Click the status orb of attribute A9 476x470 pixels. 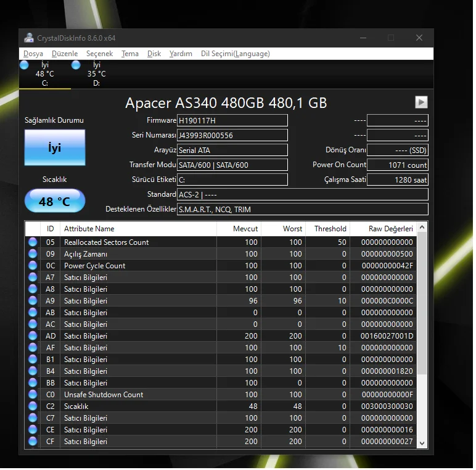33,300
